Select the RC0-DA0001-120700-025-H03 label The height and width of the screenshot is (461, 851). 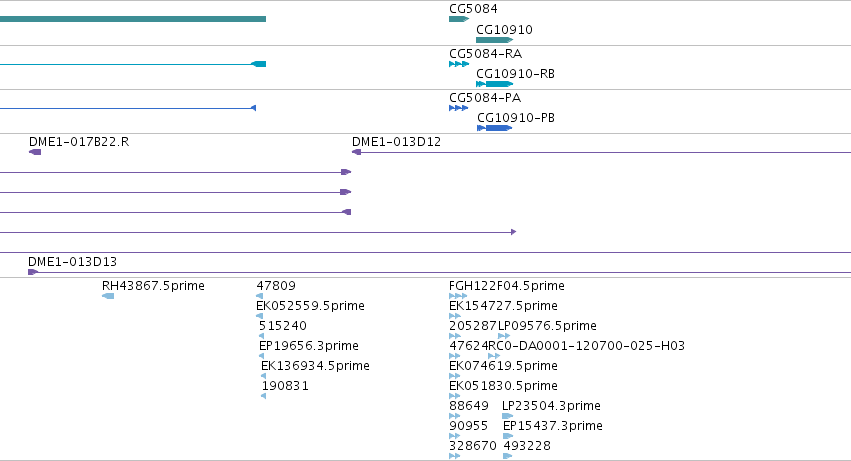[x=587, y=346]
